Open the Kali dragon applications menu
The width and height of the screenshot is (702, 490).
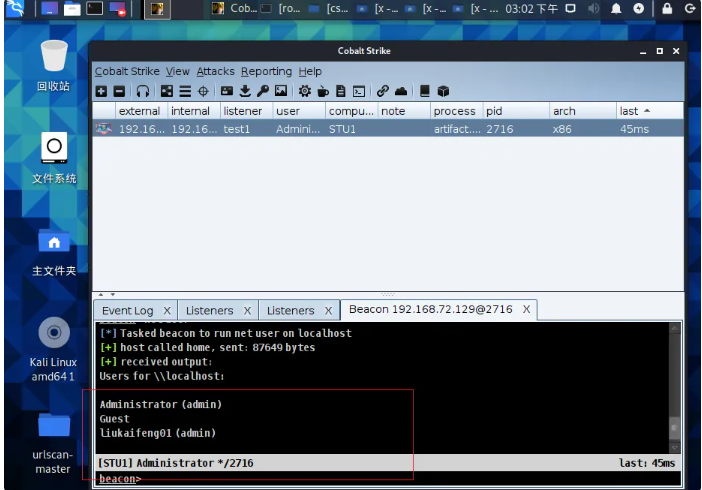14,8
